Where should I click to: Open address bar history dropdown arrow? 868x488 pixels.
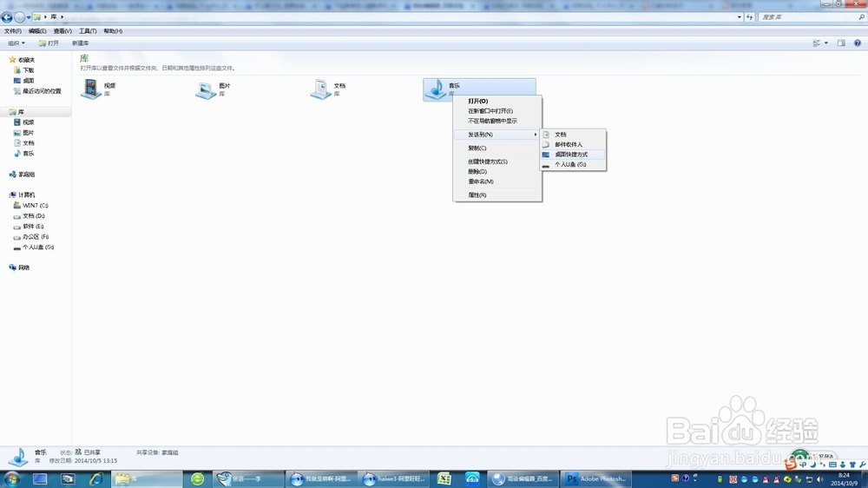739,17
